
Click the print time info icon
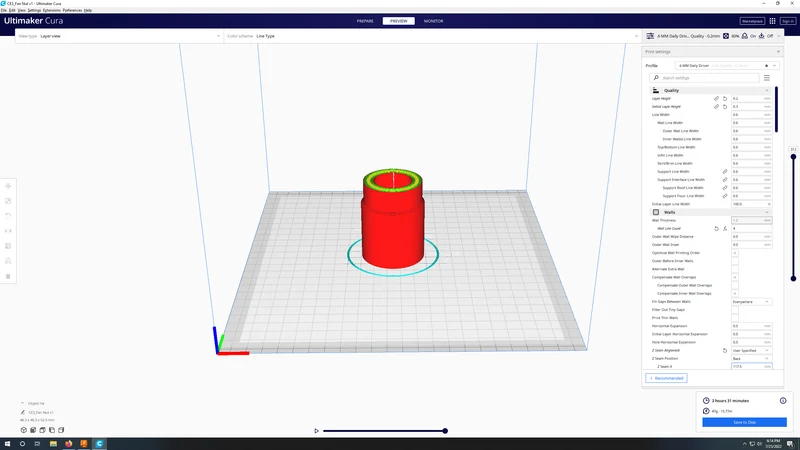click(x=783, y=401)
